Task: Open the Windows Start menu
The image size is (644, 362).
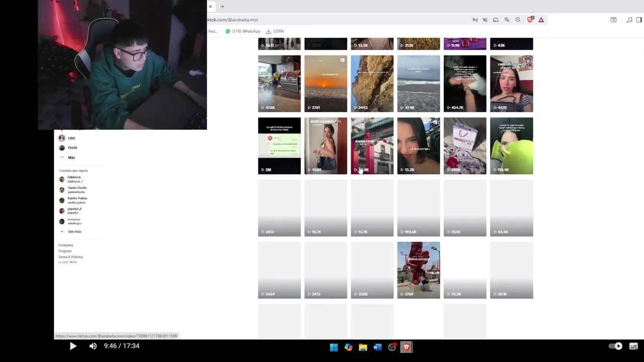Action: coord(334,347)
